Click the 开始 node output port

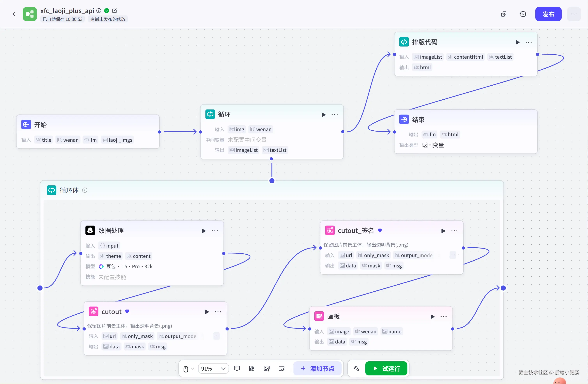[x=159, y=132]
